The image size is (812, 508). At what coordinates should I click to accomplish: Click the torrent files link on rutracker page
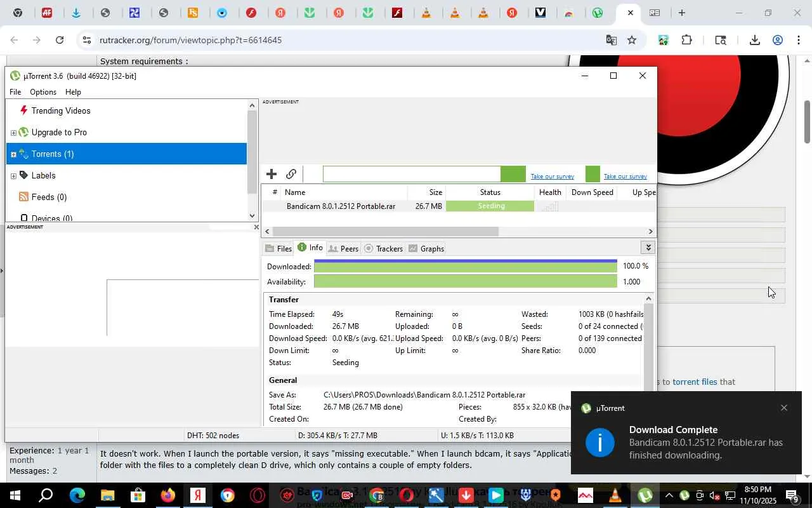(695, 382)
